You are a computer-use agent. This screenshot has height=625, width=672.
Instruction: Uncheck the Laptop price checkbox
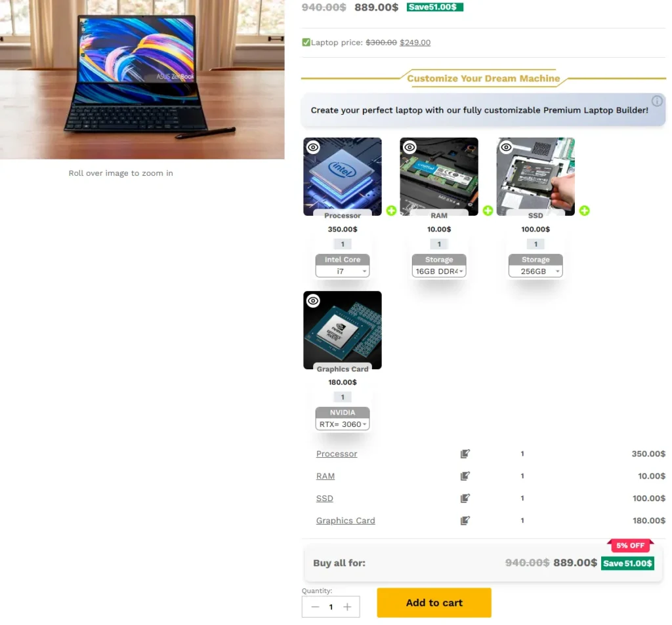point(306,42)
